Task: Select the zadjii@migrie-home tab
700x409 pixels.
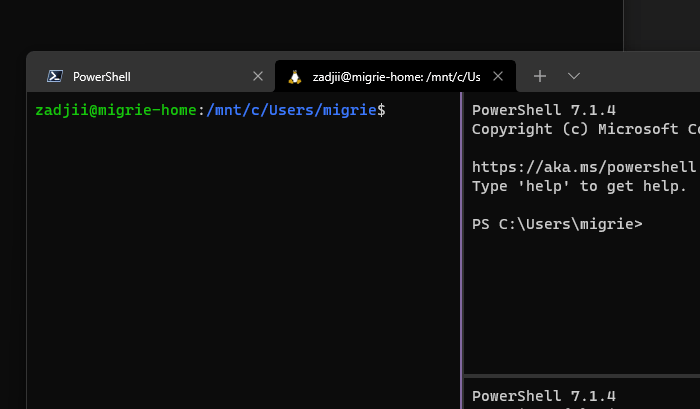Action: click(x=395, y=76)
